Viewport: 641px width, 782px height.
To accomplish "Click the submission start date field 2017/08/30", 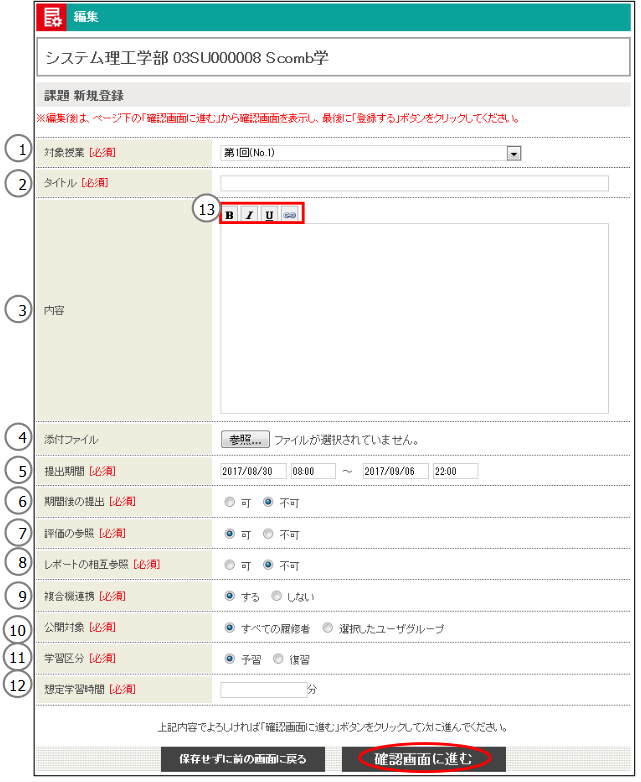I will coord(253,471).
